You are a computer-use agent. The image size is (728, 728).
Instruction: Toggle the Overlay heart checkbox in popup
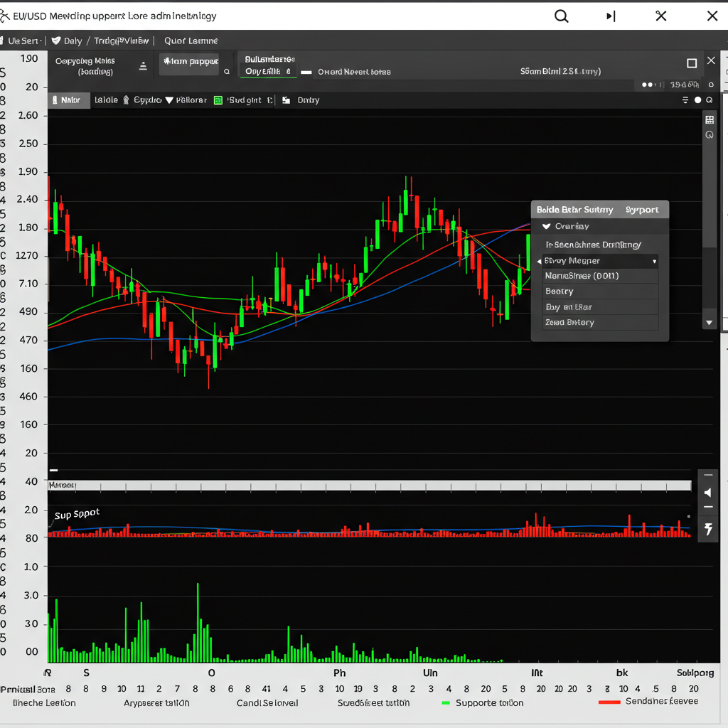(x=547, y=226)
